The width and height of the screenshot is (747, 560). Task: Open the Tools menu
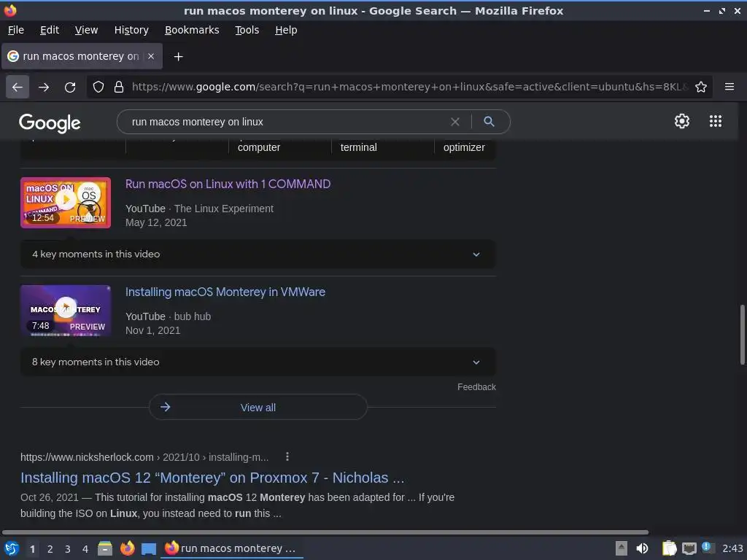coord(247,30)
